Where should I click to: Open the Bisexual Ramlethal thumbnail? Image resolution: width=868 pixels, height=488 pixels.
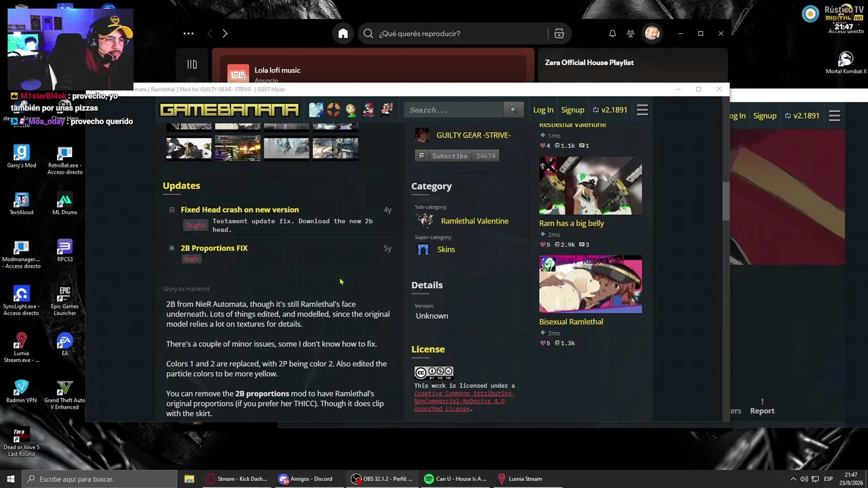tap(591, 285)
